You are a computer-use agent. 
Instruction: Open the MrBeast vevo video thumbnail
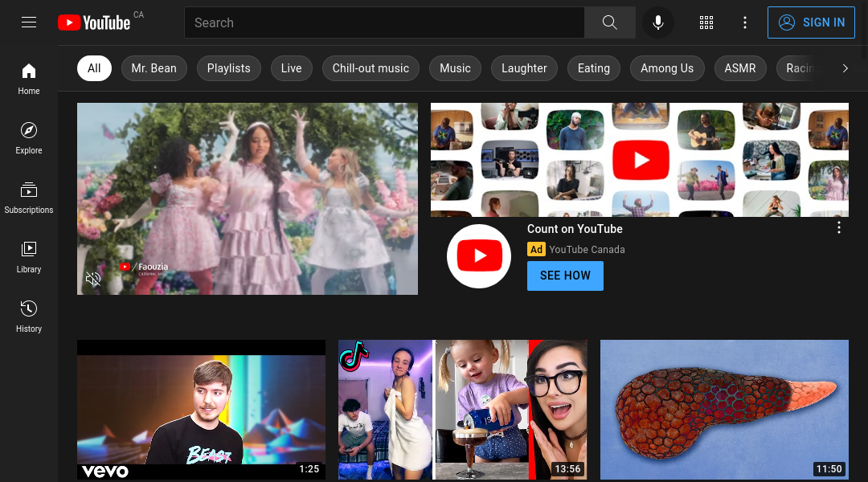201,410
